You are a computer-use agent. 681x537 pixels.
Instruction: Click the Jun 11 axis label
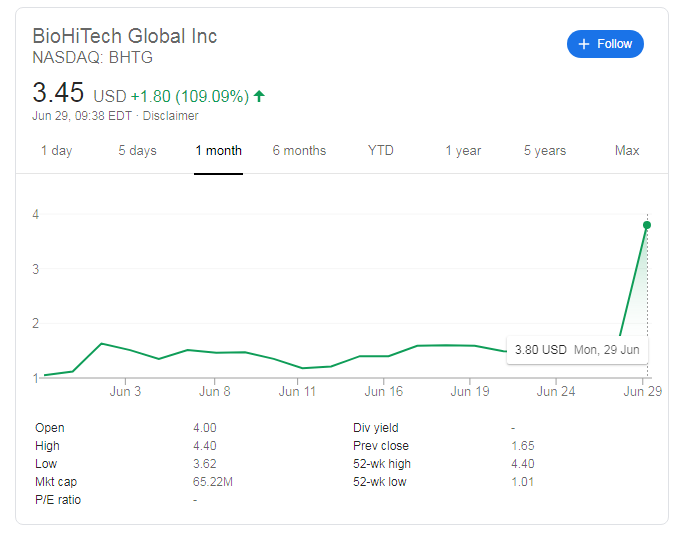297,391
